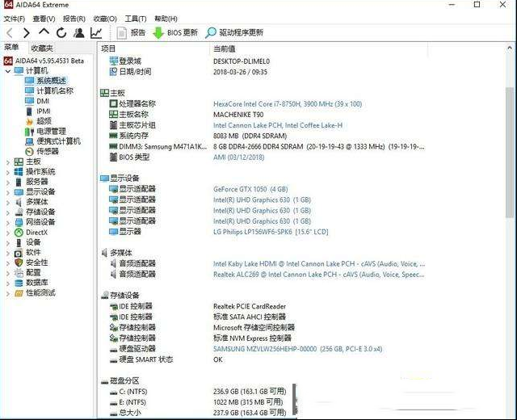Open the 报告(R) menu

(74, 19)
